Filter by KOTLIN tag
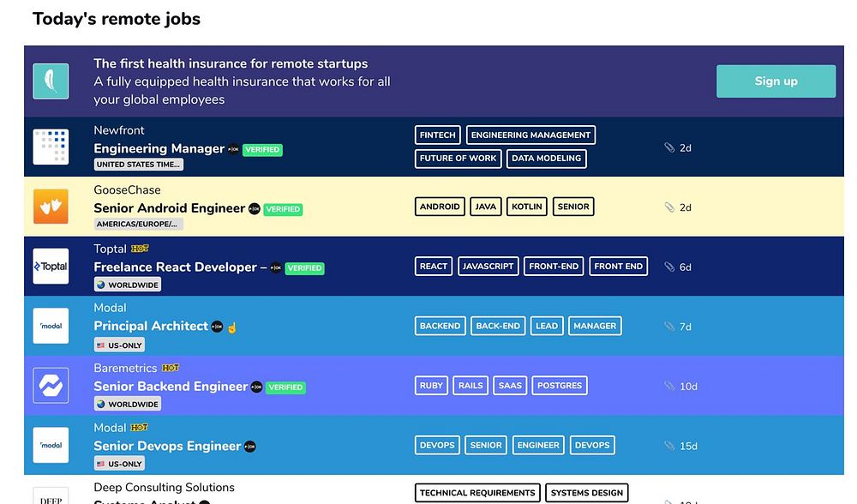The image size is (857, 504). coord(527,207)
